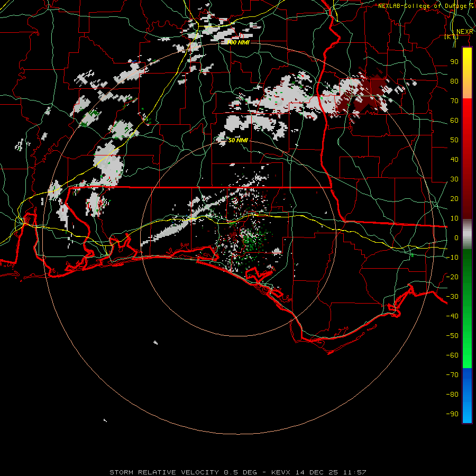The height and width of the screenshot is (476, 476).
Task: Pick the gray zero-velocity color bar segment
Action: (467, 234)
